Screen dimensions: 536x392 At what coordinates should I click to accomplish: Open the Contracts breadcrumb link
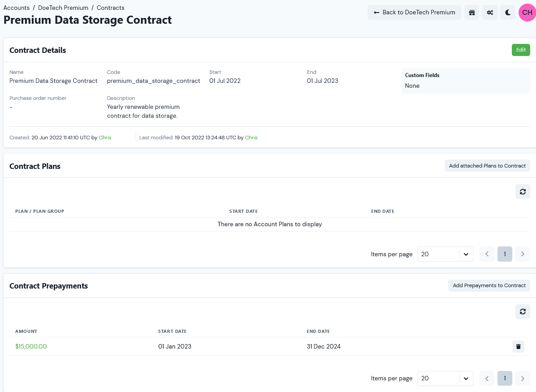coord(110,8)
